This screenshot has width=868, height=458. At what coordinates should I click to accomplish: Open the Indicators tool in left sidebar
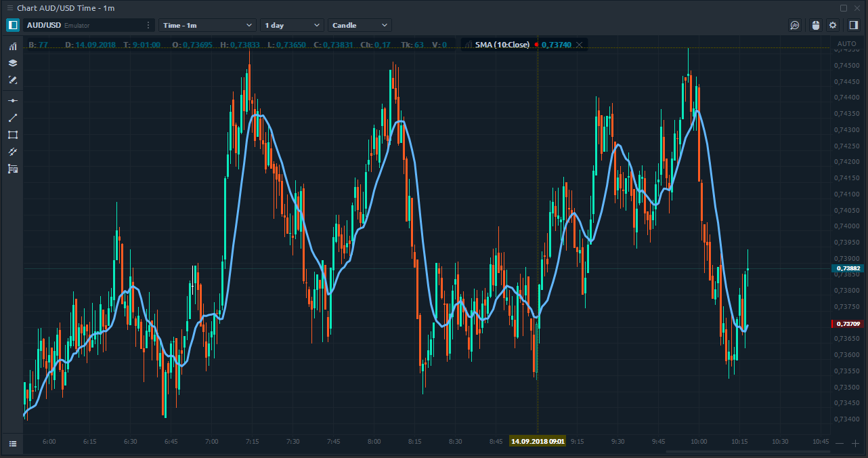(13, 46)
